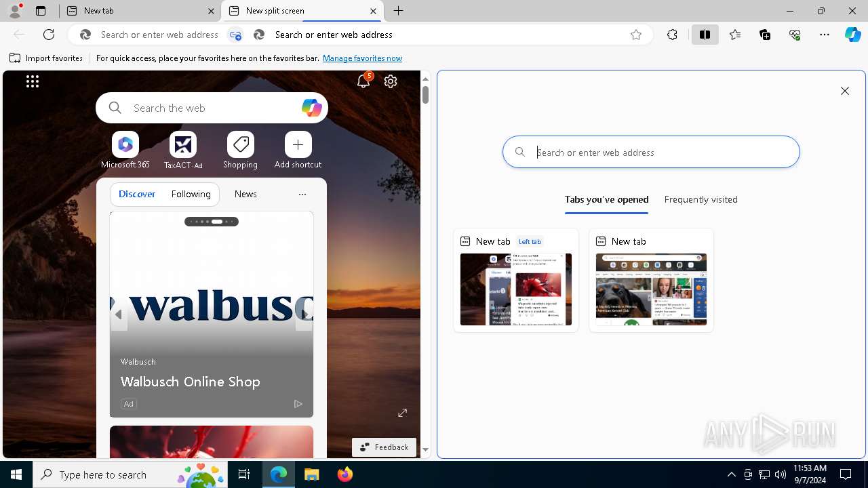
Task: Select the Frequently visited tab
Action: click(701, 200)
